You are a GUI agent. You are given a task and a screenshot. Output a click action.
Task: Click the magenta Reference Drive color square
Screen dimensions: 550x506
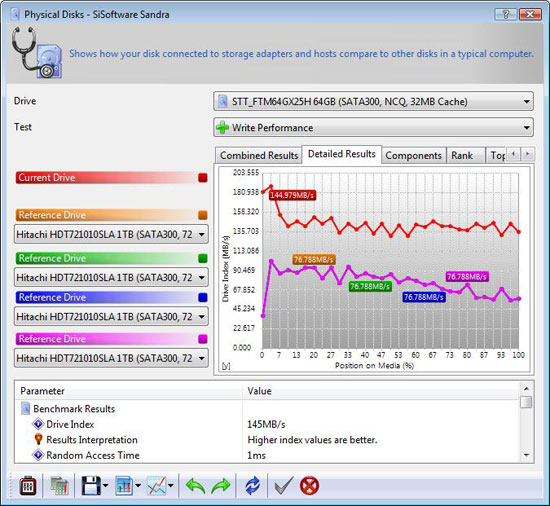tap(203, 339)
